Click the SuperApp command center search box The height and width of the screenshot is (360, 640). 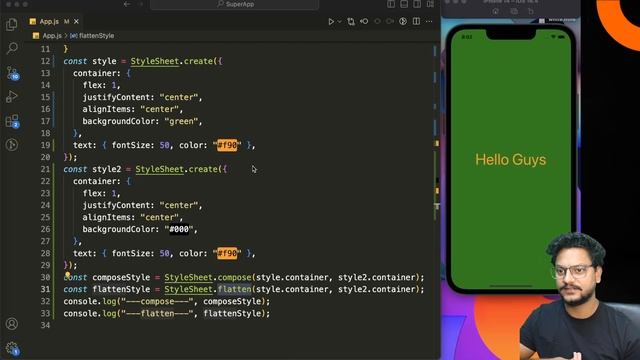(x=235, y=4)
